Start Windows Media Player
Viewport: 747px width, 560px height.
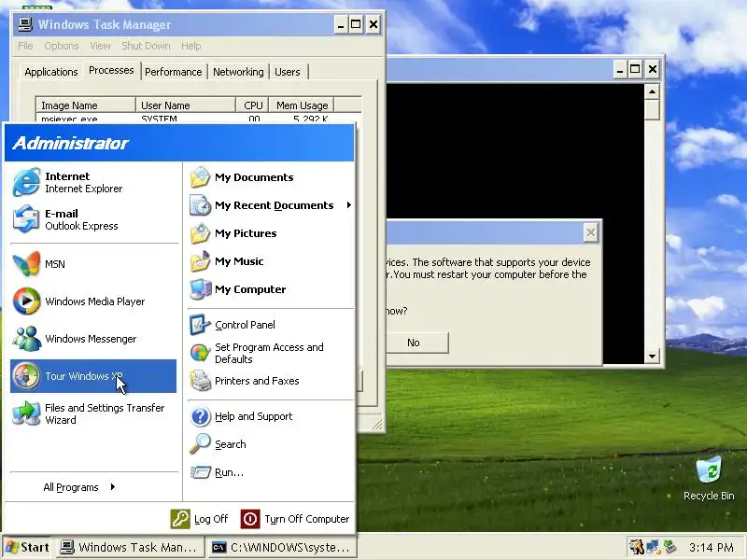coord(93,301)
